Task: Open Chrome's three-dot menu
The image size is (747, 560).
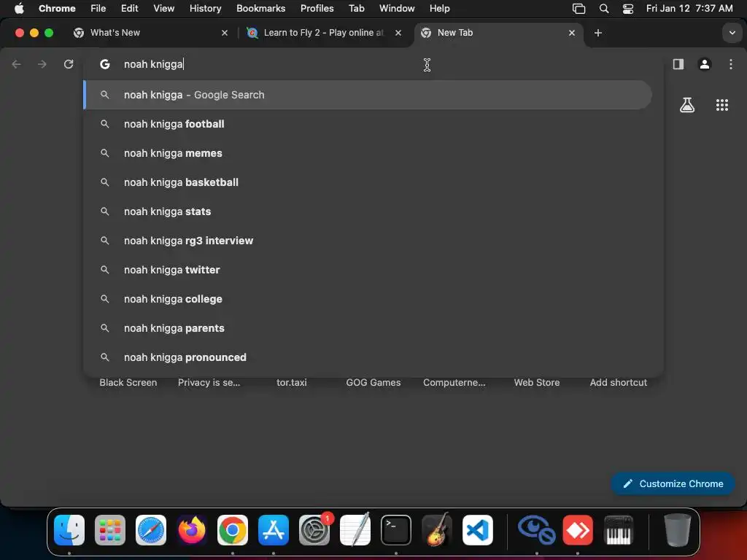Action: 730,64
